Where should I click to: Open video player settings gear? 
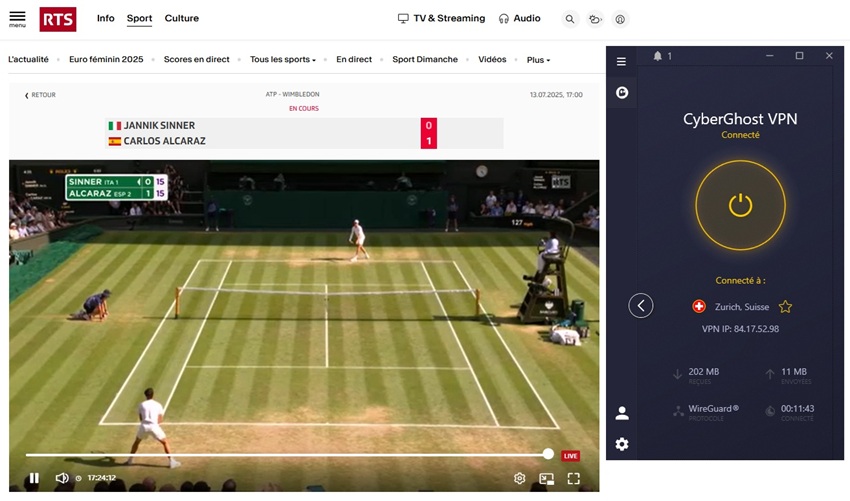519,478
